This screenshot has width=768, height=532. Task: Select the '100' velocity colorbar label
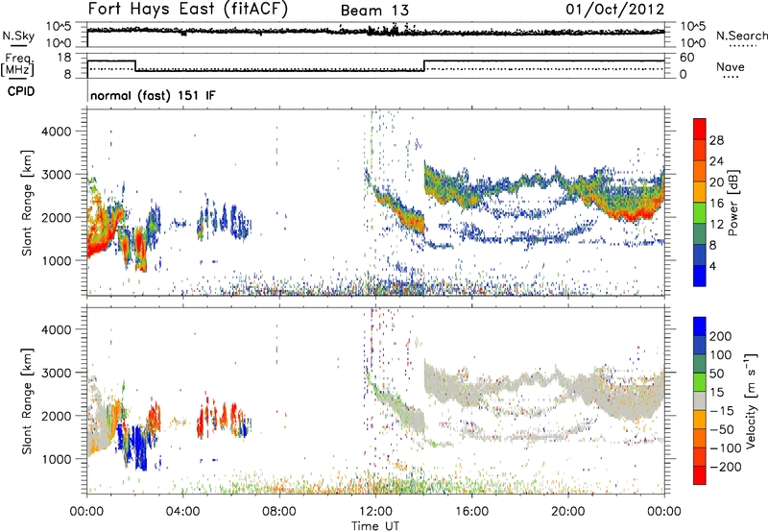pyautogui.click(x=720, y=354)
